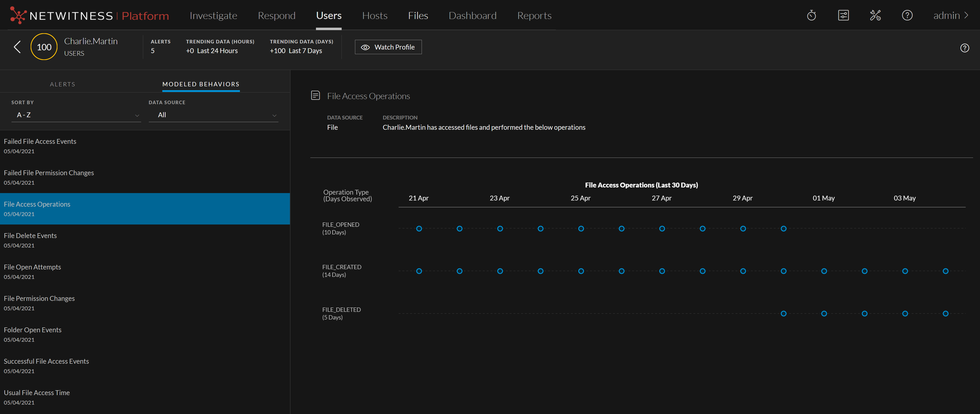Open the Investigate menu

coord(213,16)
